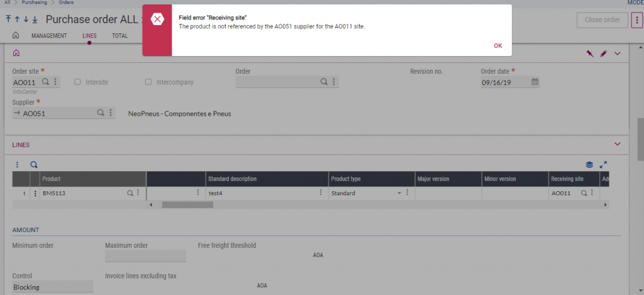Toggle the Intercompany checkbox

click(148, 82)
